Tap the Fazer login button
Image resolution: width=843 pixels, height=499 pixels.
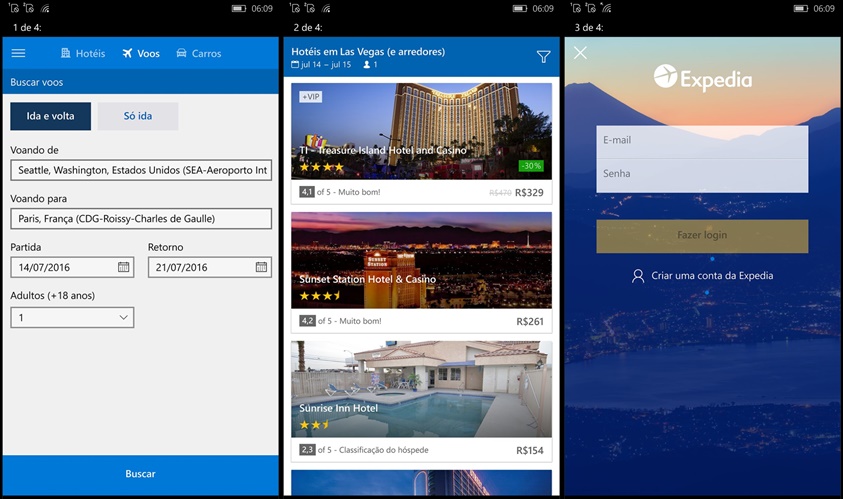(x=702, y=236)
